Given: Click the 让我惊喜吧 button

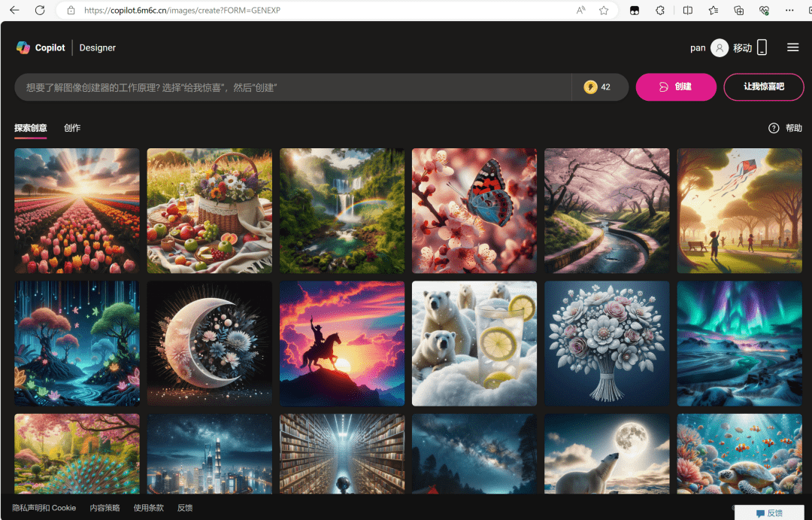Looking at the screenshot, I should point(763,87).
